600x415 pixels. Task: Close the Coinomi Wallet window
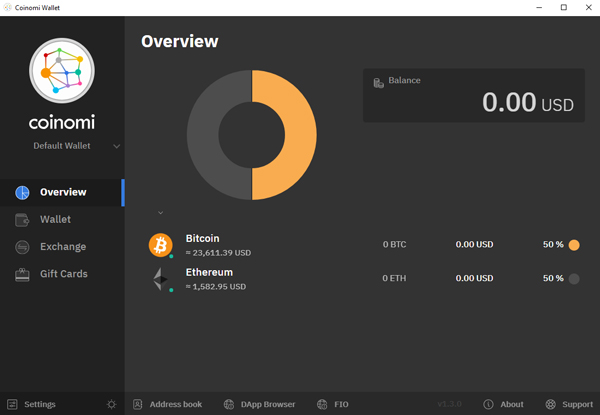589,8
